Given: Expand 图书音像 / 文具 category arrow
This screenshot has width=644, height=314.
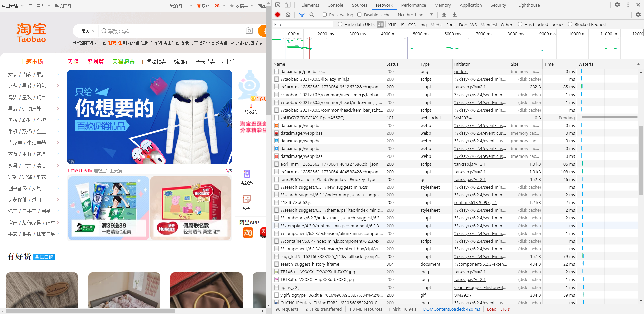Looking at the screenshot, I should [x=58, y=188].
